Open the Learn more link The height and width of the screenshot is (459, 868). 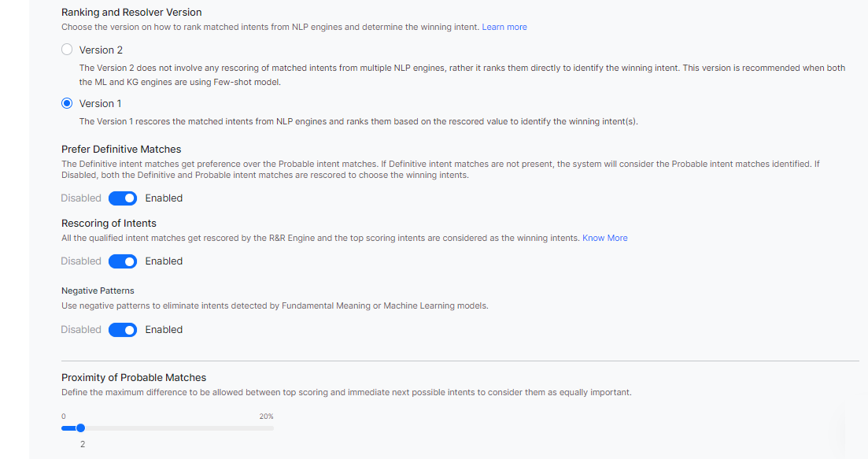coord(504,27)
